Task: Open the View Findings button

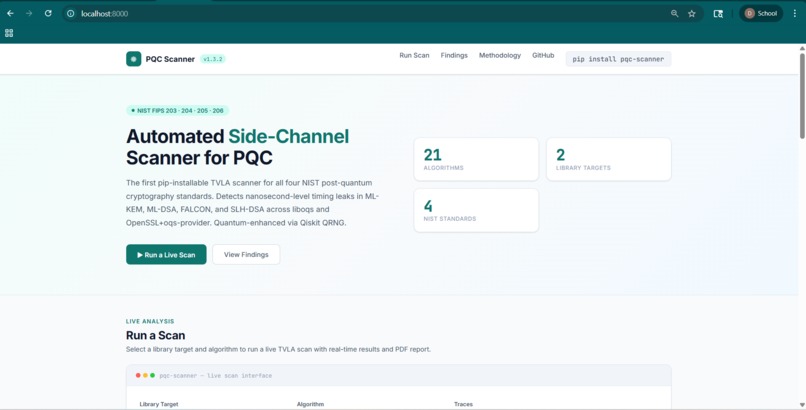Action: pos(246,254)
